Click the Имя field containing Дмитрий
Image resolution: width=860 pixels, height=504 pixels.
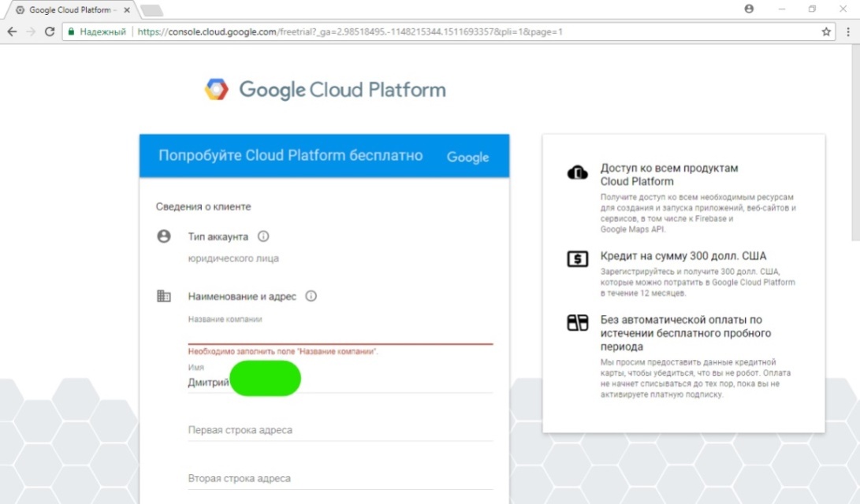tap(340, 383)
